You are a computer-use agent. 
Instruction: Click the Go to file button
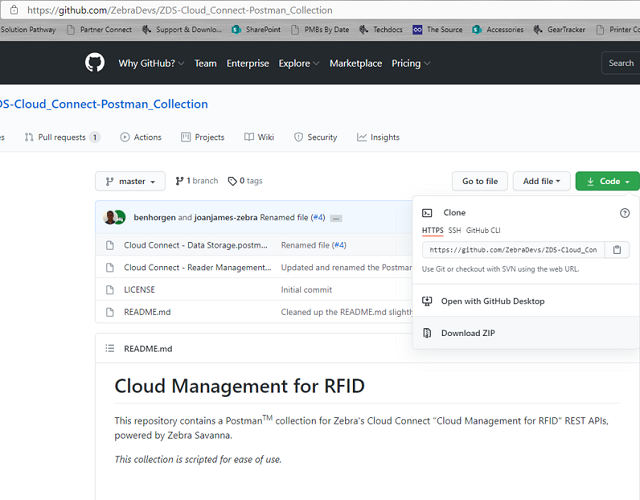479,181
